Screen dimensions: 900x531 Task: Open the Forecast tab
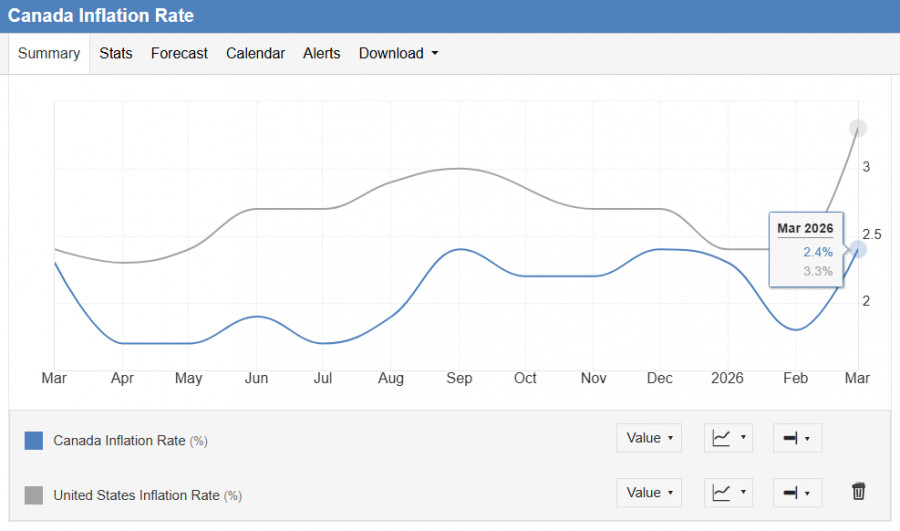[x=179, y=54]
